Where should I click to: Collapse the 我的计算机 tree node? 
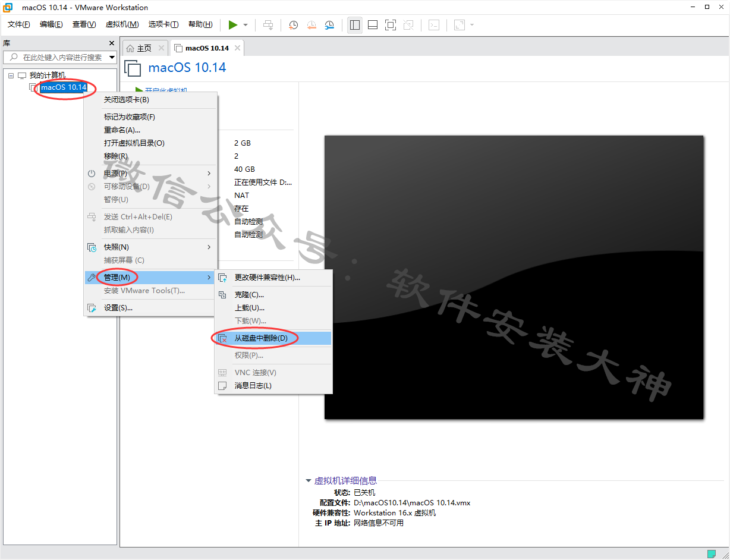[11, 75]
